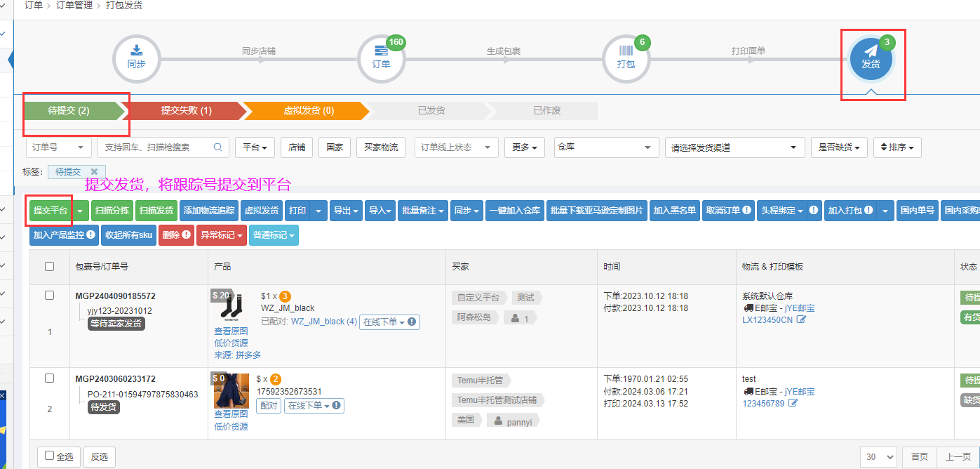Click the 提交平台 green button
980x469 pixels.
coord(51,211)
